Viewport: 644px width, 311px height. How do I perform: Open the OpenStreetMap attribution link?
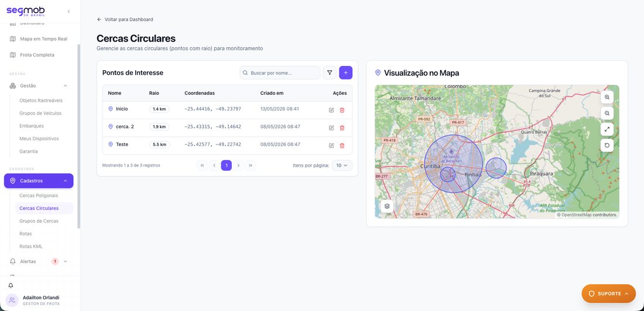point(576,215)
